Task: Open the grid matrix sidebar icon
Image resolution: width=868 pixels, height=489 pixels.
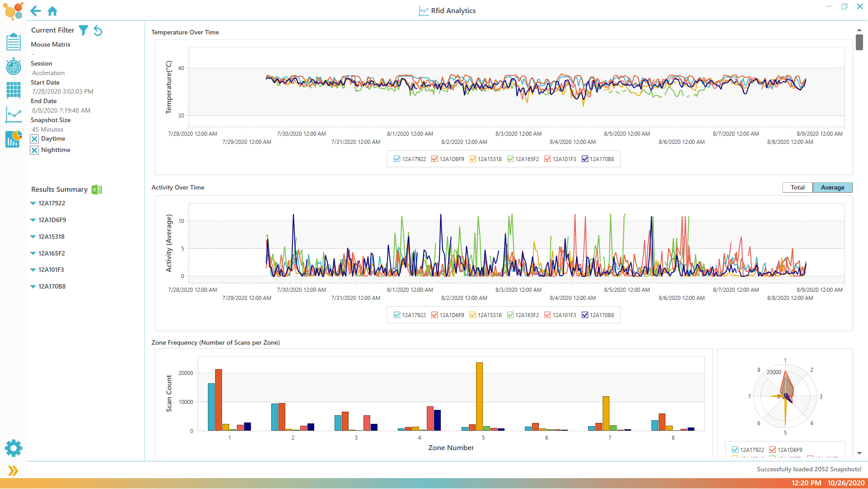Action: (x=14, y=90)
